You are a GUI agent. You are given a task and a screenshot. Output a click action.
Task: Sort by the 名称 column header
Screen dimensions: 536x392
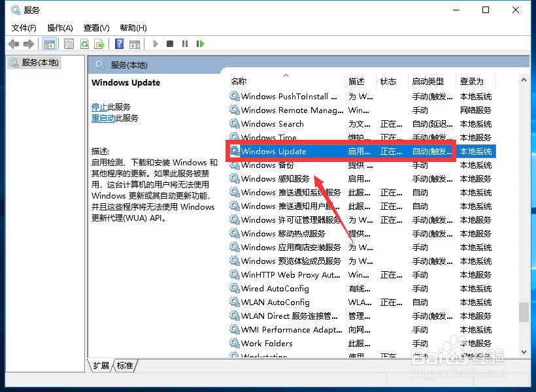click(x=286, y=81)
